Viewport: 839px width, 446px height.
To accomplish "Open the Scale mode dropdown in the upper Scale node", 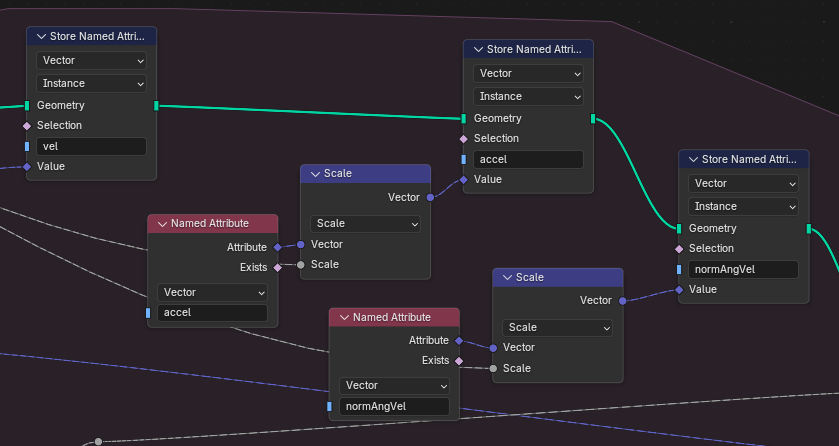I will pos(365,224).
